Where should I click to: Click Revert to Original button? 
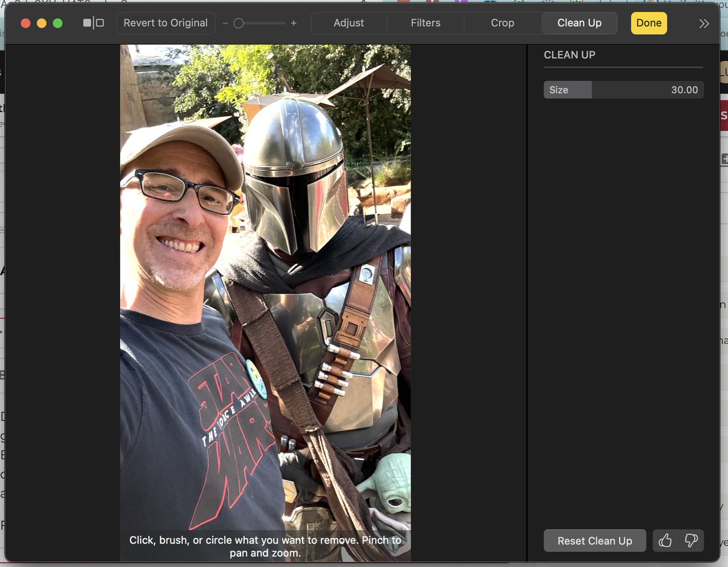tap(166, 23)
